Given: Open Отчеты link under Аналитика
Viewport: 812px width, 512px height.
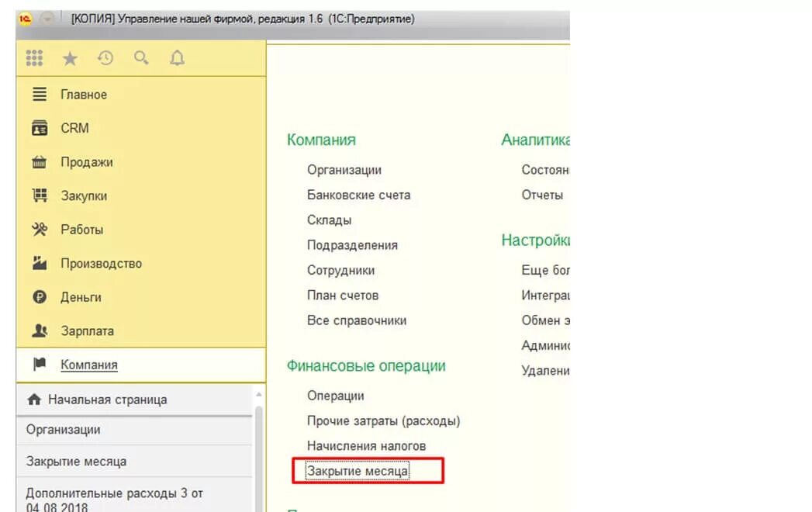Looking at the screenshot, I should [541, 195].
